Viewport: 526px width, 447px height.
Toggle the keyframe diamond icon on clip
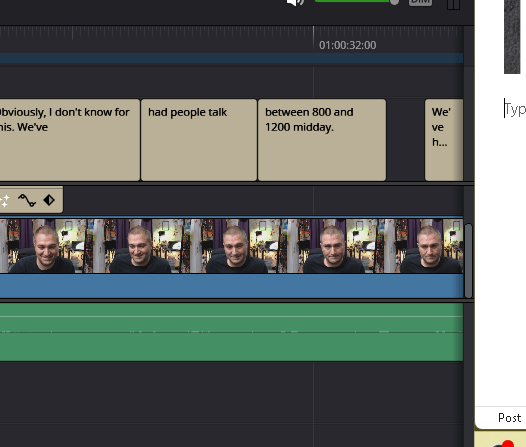pyautogui.click(x=49, y=200)
